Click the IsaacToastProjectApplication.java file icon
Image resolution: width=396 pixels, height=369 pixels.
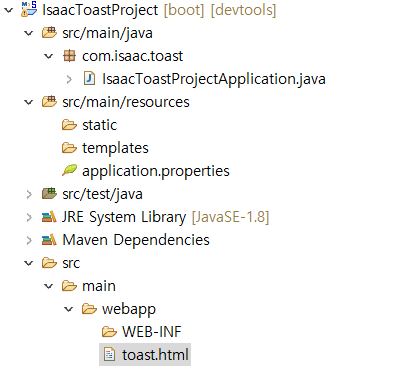[89, 79]
